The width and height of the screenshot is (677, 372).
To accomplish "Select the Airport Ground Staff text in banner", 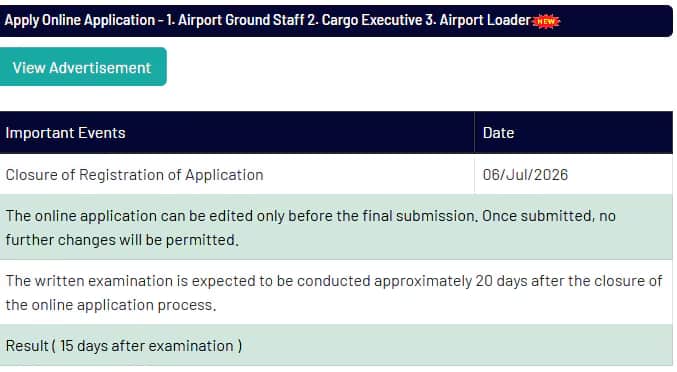I will [x=241, y=20].
